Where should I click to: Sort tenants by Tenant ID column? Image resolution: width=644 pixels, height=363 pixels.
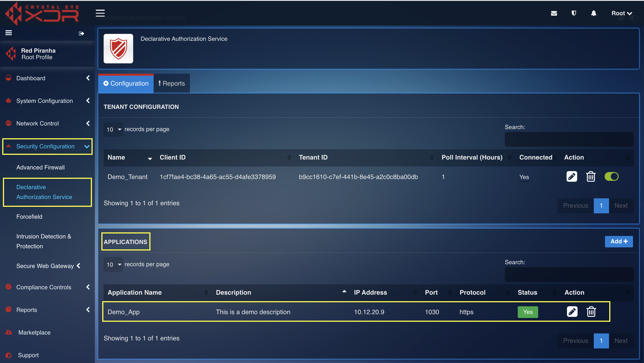click(366, 157)
